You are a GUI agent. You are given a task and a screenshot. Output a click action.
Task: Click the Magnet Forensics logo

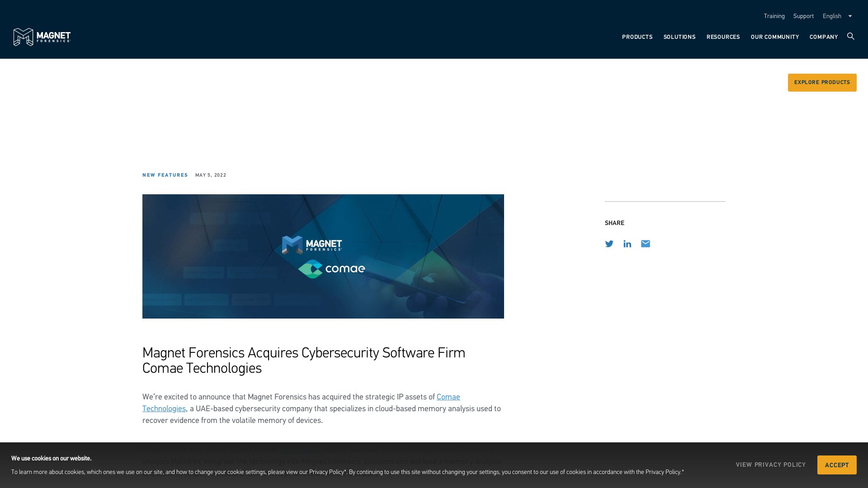click(x=42, y=37)
